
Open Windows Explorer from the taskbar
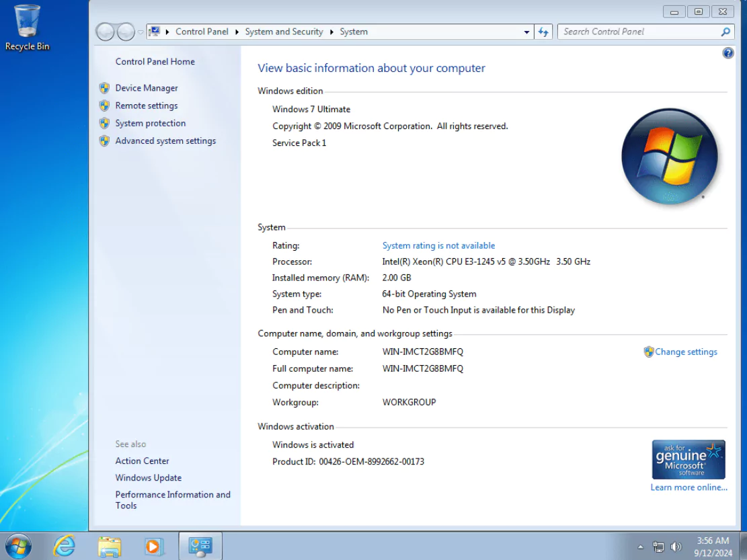coord(110,545)
